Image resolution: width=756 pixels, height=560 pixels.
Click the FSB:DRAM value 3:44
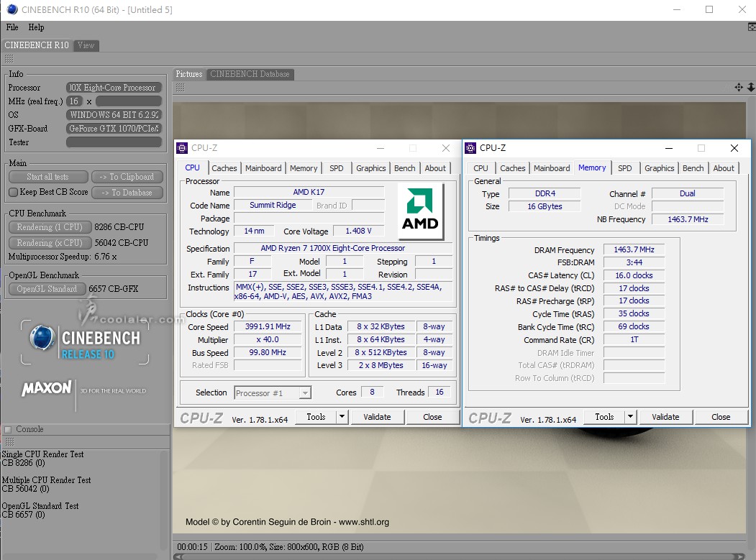tap(634, 262)
